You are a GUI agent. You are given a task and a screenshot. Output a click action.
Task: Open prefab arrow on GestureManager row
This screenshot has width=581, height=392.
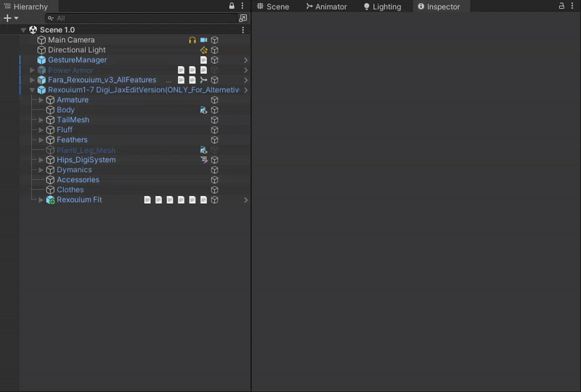coord(245,60)
